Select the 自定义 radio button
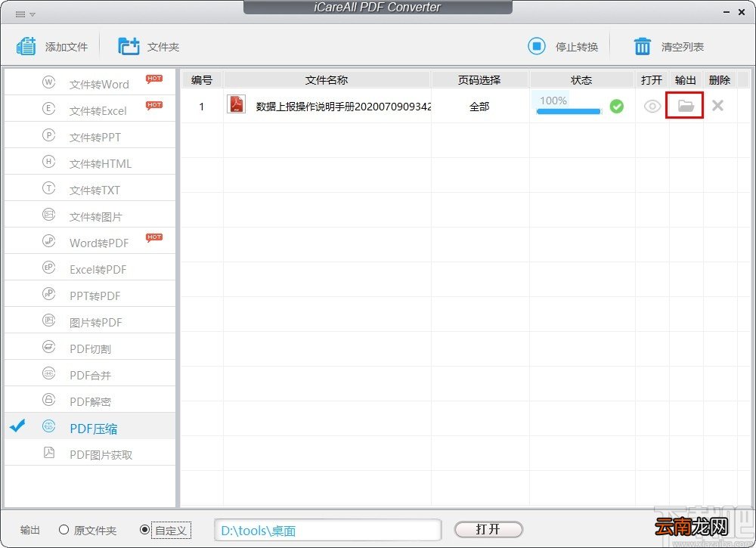The height and width of the screenshot is (548, 756). point(144,530)
